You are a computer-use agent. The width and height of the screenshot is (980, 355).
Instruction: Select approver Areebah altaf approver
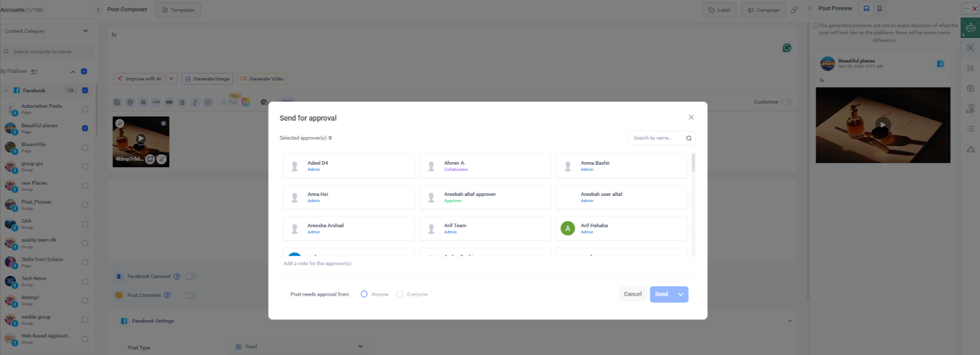(485, 197)
